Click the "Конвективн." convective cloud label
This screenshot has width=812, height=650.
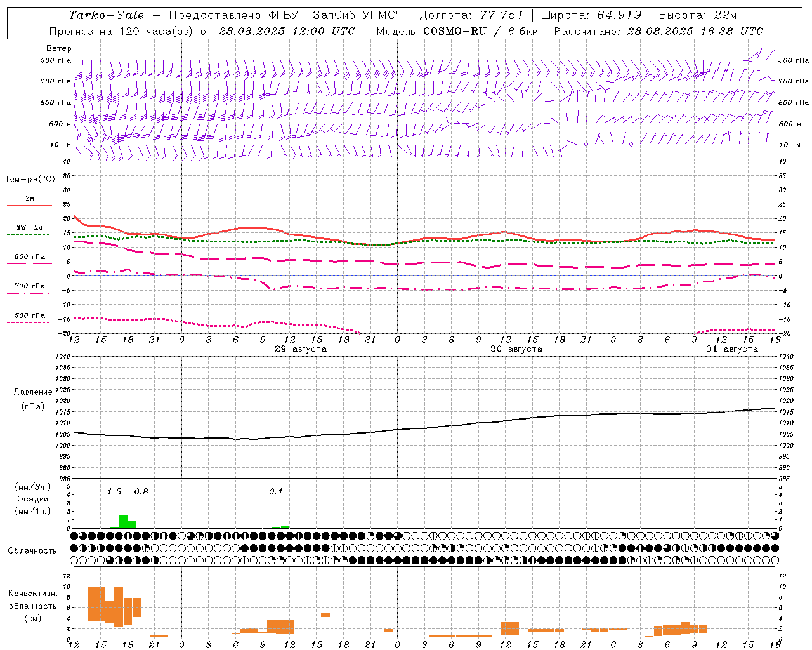pyautogui.click(x=33, y=594)
